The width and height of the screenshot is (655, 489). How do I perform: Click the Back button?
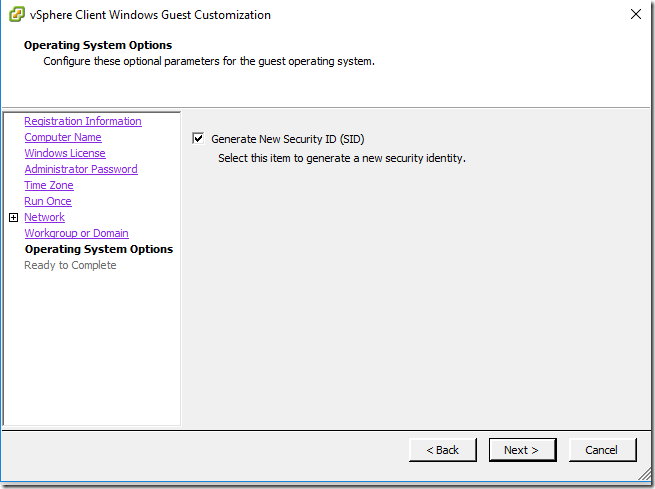pos(443,450)
